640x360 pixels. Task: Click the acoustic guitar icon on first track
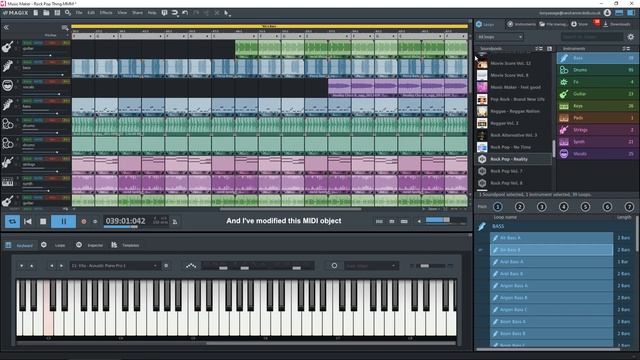7,47
